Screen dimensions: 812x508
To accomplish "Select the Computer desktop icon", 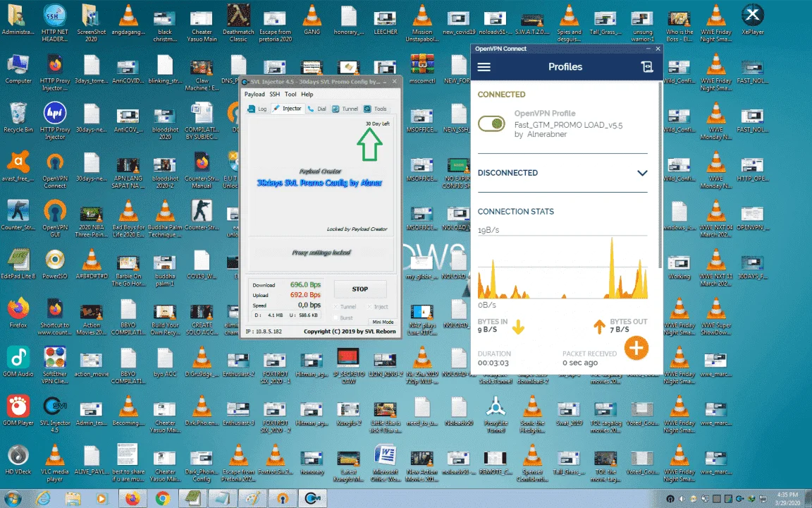I will tap(18, 69).
